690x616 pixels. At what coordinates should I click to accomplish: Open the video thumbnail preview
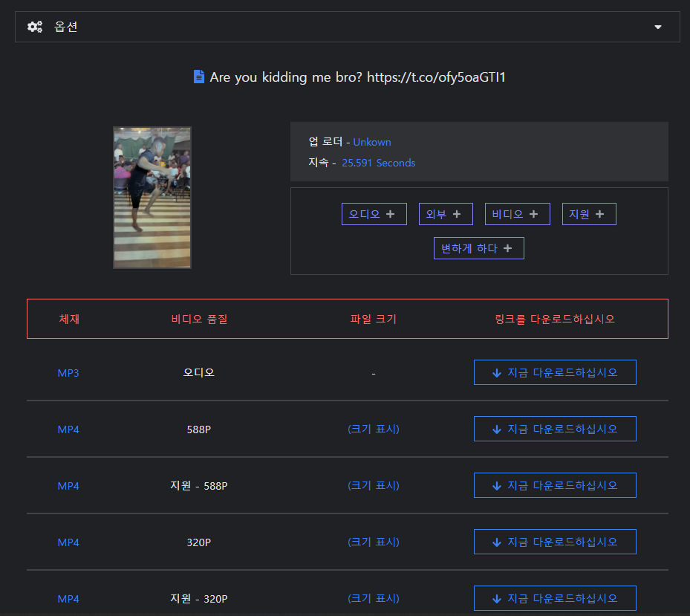152,197
